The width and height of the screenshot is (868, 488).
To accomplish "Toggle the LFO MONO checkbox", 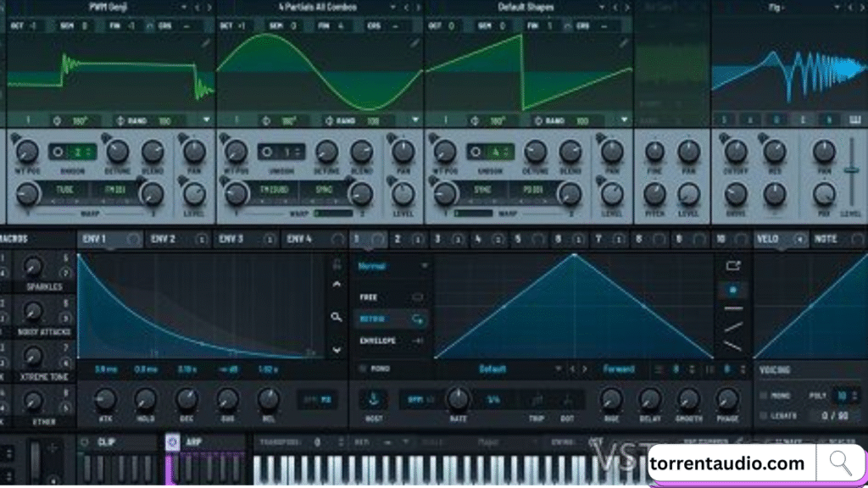I will click(x=362, y=369).
